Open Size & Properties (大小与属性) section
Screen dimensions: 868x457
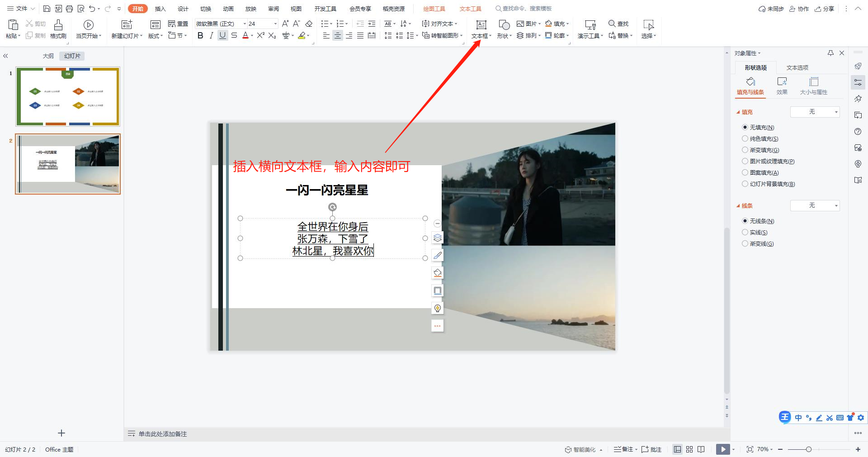coord(814,86)
